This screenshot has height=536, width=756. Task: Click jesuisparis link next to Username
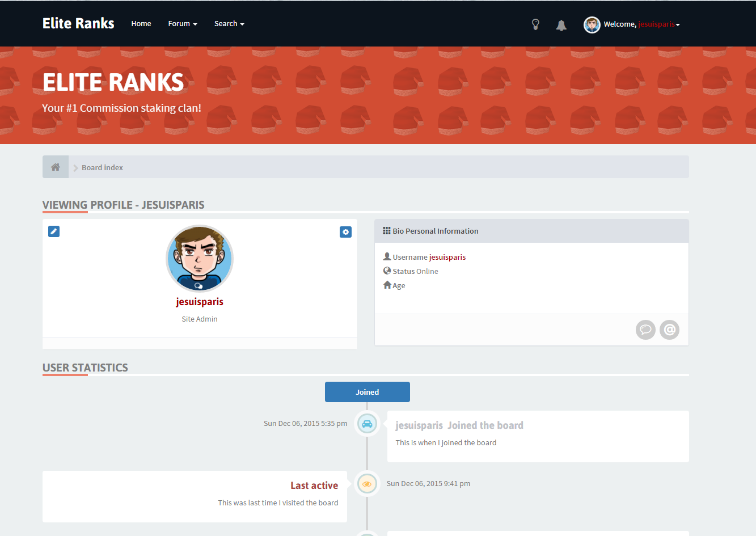447,257
